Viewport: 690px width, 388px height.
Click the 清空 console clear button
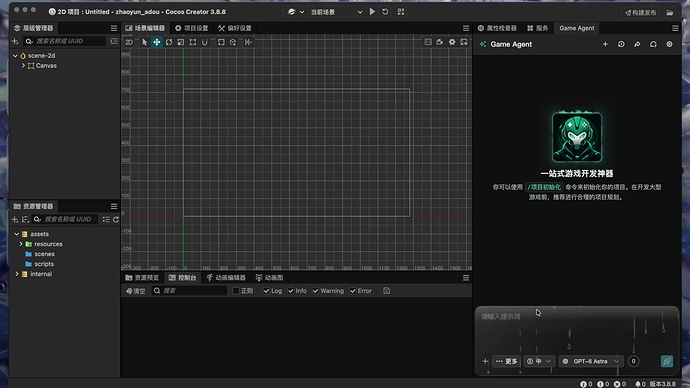tap(136, 291)
